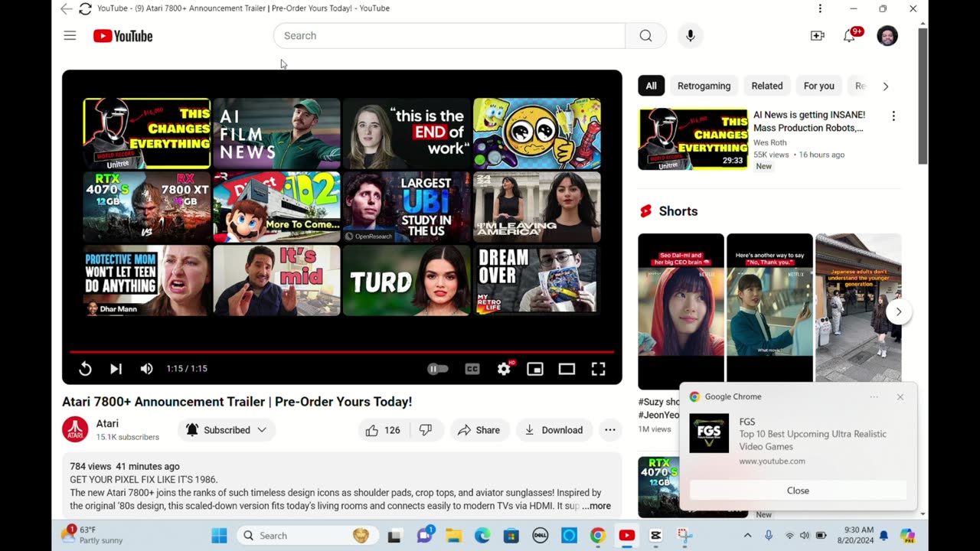Play the It's mid endscreen video
Viewport: 980px width, 551px height.
pyautogui.click(x=276, y=280)
